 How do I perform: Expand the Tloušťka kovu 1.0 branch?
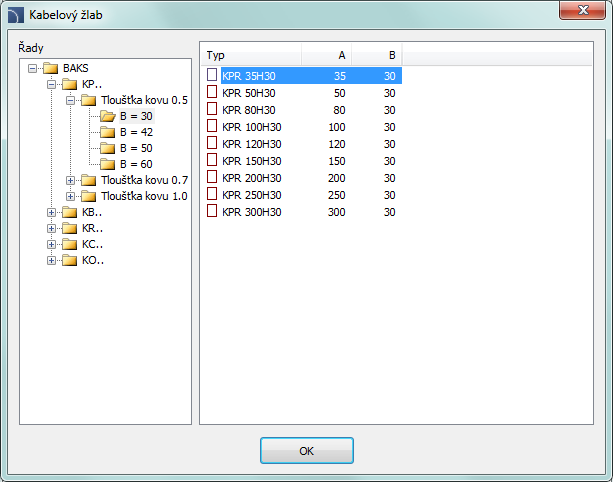tap(70, 197)
